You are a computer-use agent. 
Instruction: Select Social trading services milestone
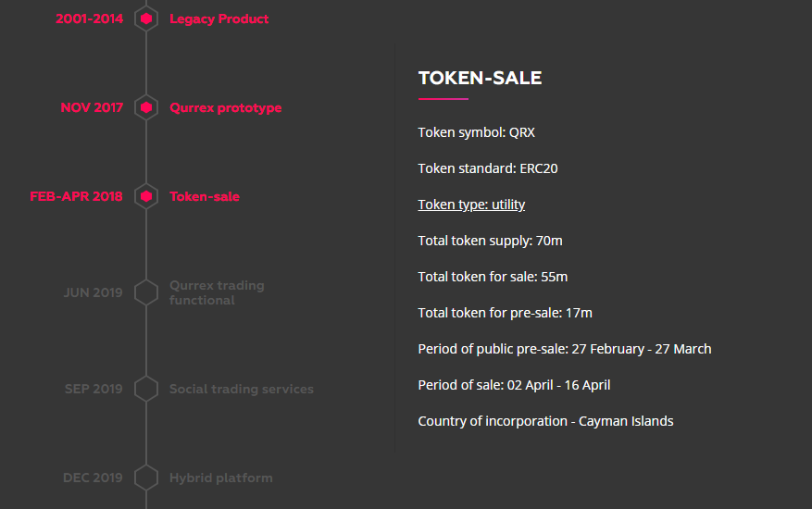coord(242,389)
